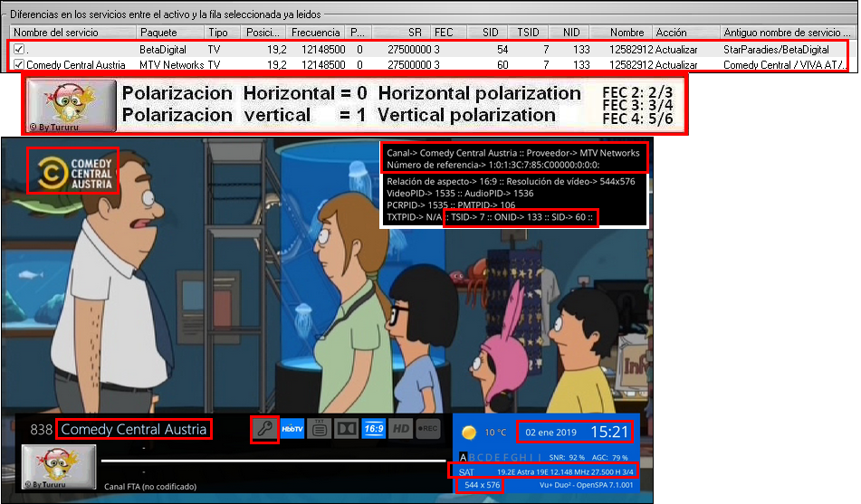Viewport: 861px width, 504px height.
Task: Click the Número de referencia OSD line
Action: pyautogui.click(x=493, y=165)
